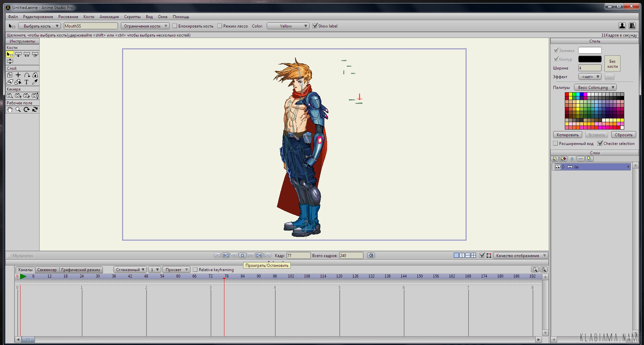Click the black Контур color swatch
Image resolution: width=644 pixels, height=345 pixels.
tap(590, 59)
